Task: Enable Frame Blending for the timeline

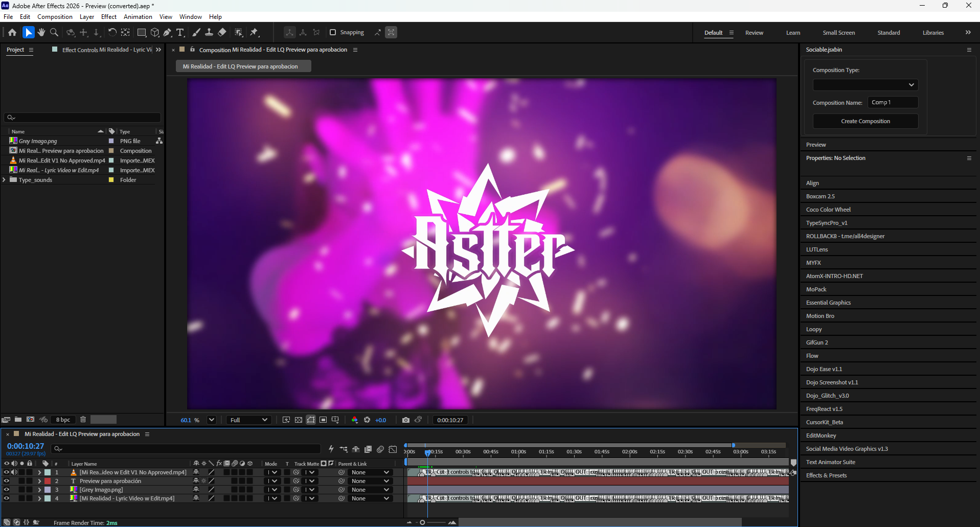Action: click(x=368, y=449)
